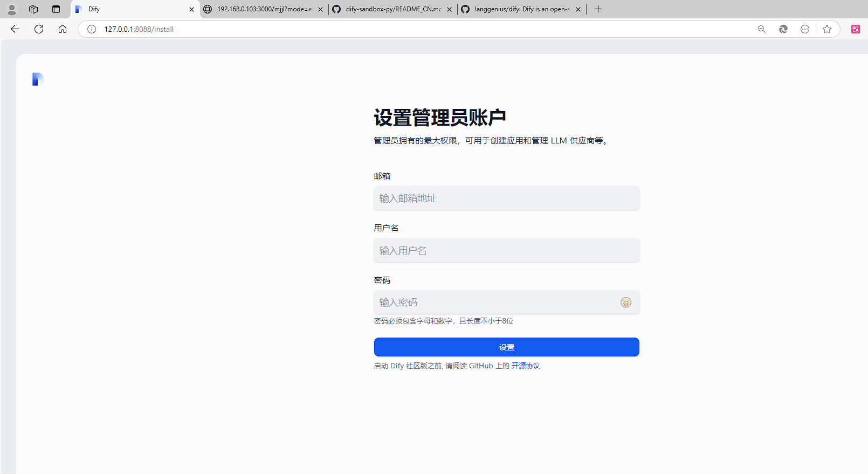Click the browser profile avatar icon
The width and height of the screenshot is (868, 474).
12,9
